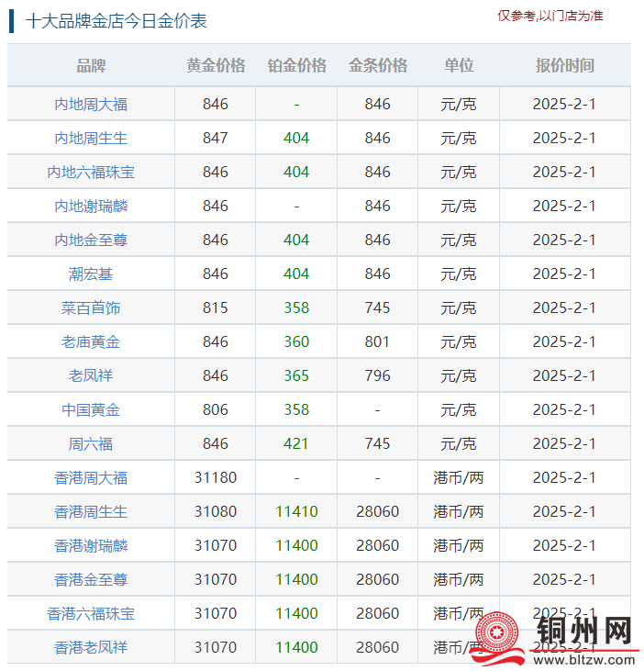Screen dimensions: 644x671
Task: Click the 黄金价格 column header
Action: 216,65
